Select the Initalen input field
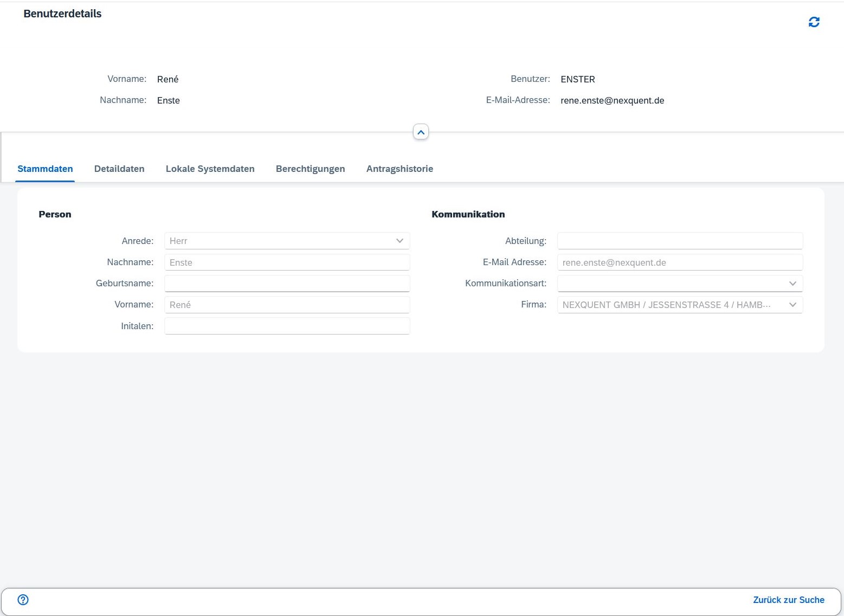The image size is (844, 616). tap(287, 326)
